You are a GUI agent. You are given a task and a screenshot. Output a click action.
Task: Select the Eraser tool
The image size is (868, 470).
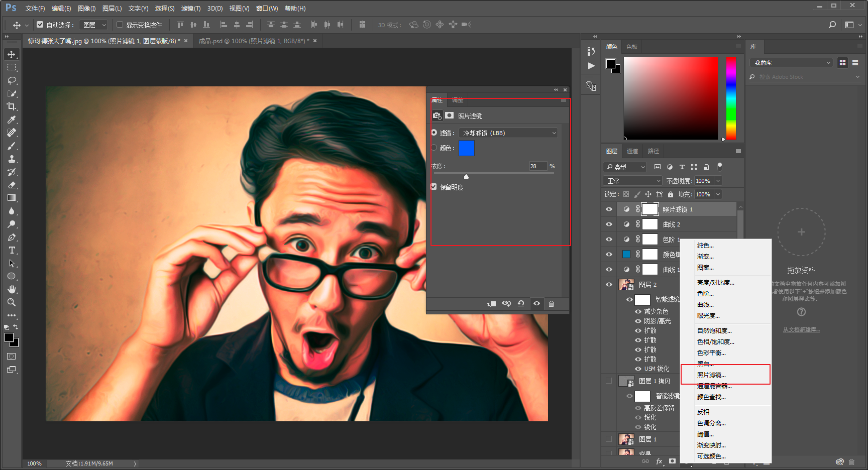[12, 185]
